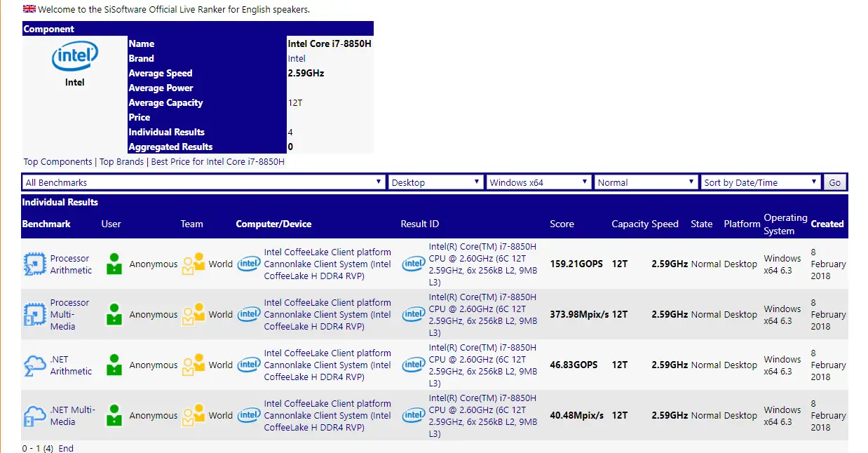This screenshot has height=453, width=868.
Task: Sort by the Benchmark column header
Action: pyautogui.click(x=46, y=224)
